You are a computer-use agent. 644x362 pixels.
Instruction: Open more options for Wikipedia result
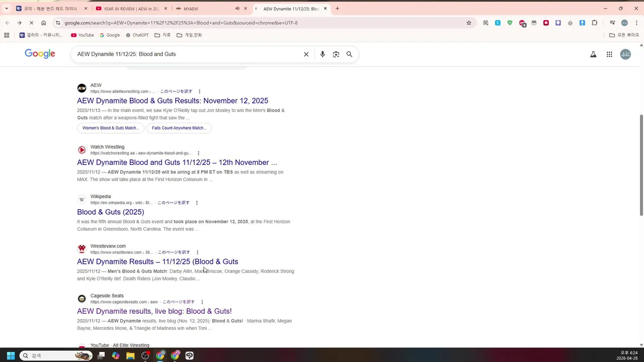tap(197, 203)
